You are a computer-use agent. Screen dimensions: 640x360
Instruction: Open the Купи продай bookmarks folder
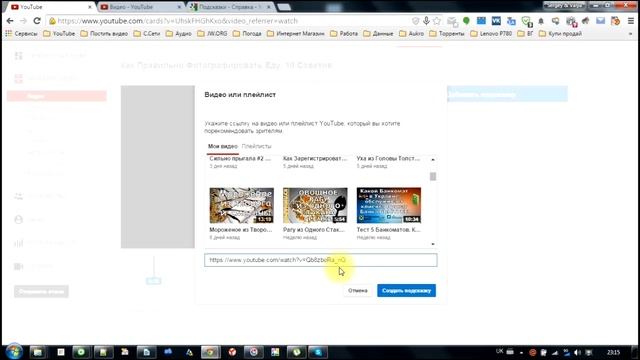(x=560, y=33)
